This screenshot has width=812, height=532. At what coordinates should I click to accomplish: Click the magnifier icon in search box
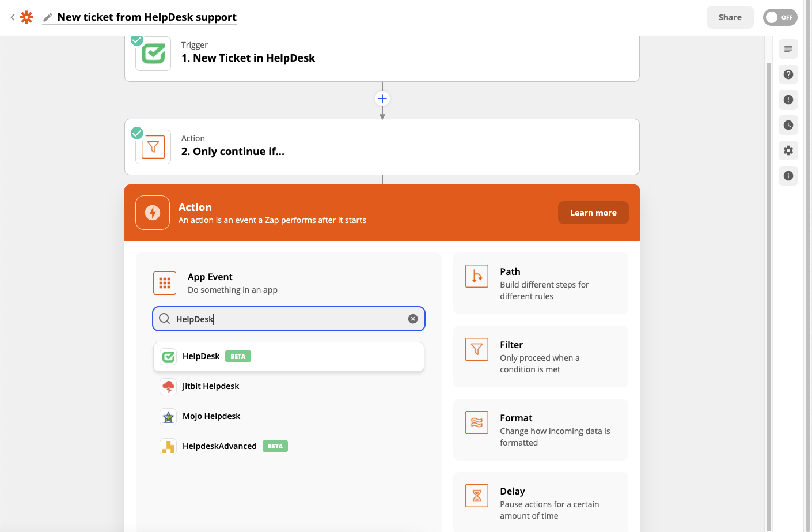coord(164,319)
